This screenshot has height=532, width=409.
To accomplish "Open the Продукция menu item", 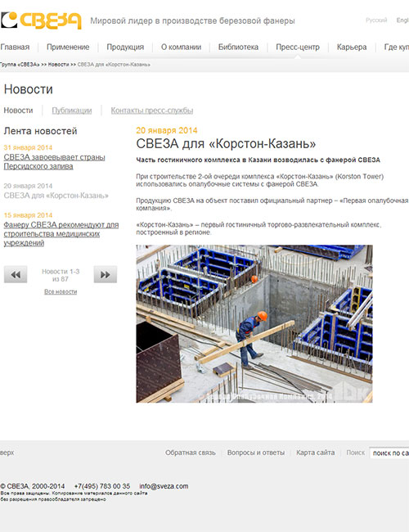I will 125,47.
